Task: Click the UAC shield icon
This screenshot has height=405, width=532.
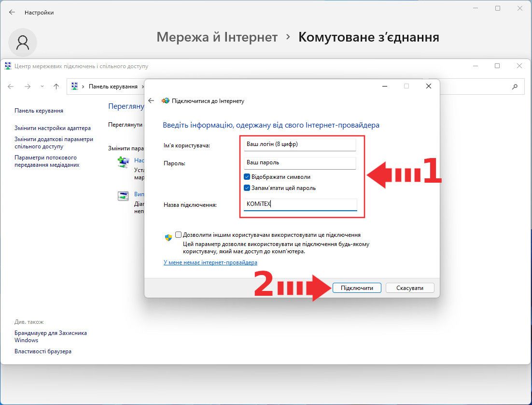Action: tap(168, 237)
